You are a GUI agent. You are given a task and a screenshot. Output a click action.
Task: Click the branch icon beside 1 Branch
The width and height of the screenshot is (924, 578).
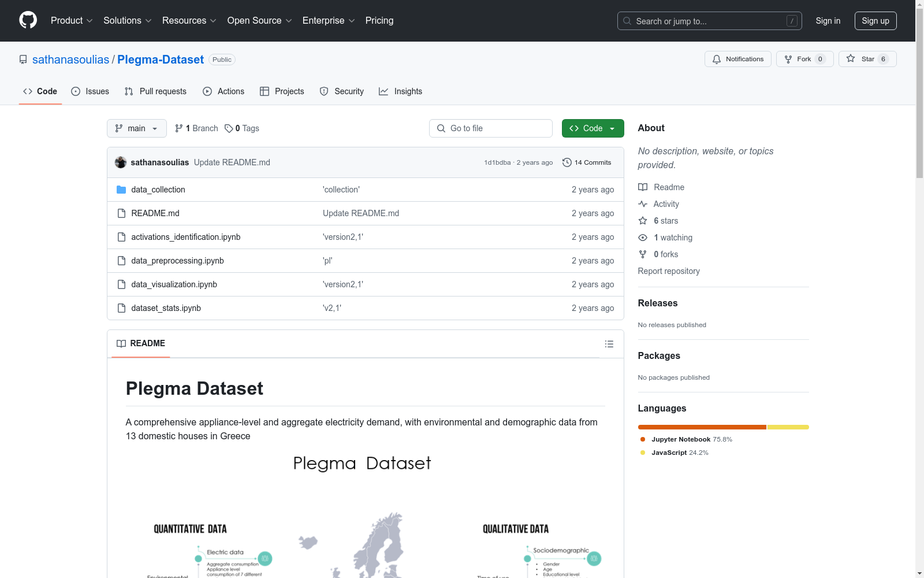tap(179, 128)
